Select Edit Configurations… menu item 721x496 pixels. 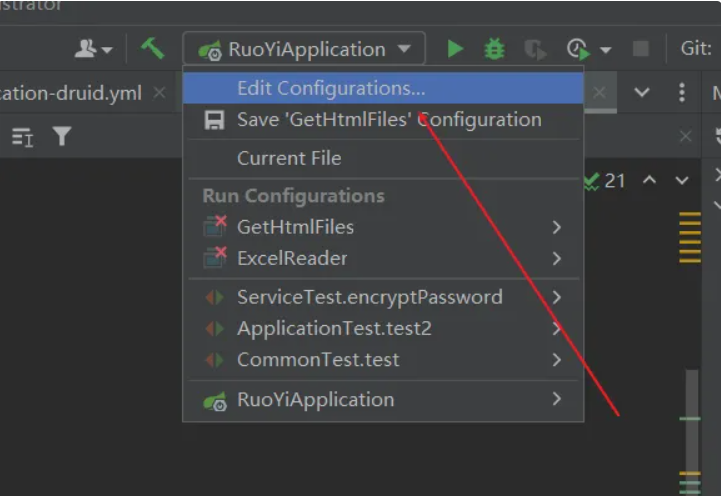(x=383, y=88)
